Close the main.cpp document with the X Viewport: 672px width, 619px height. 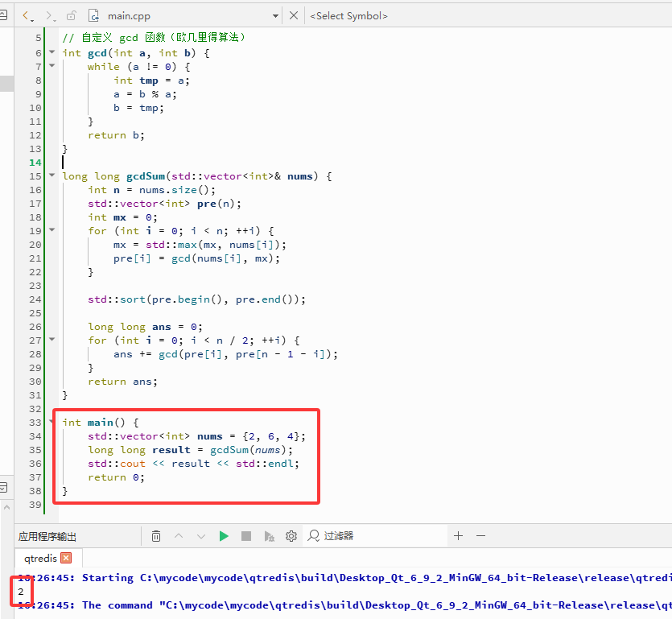294,16
